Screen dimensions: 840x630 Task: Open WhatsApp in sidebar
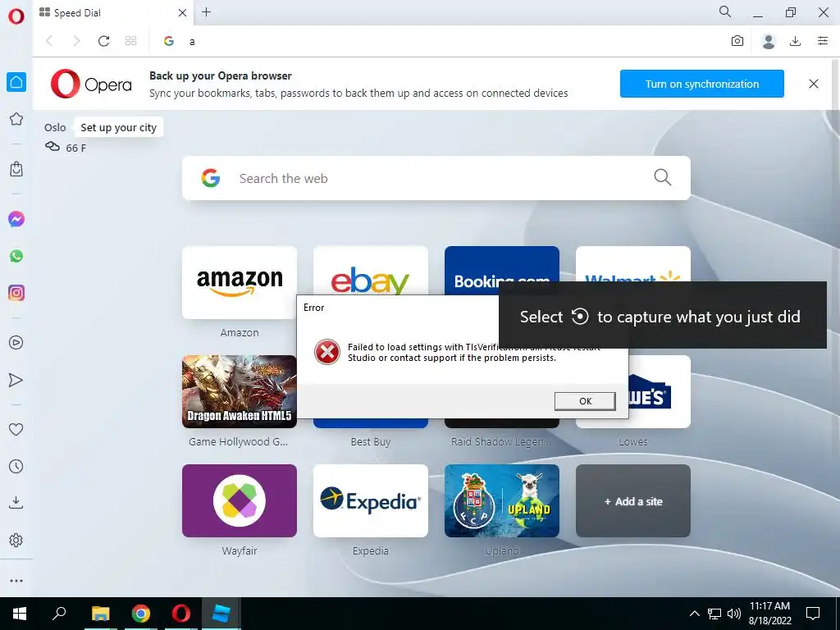[16, 256]
